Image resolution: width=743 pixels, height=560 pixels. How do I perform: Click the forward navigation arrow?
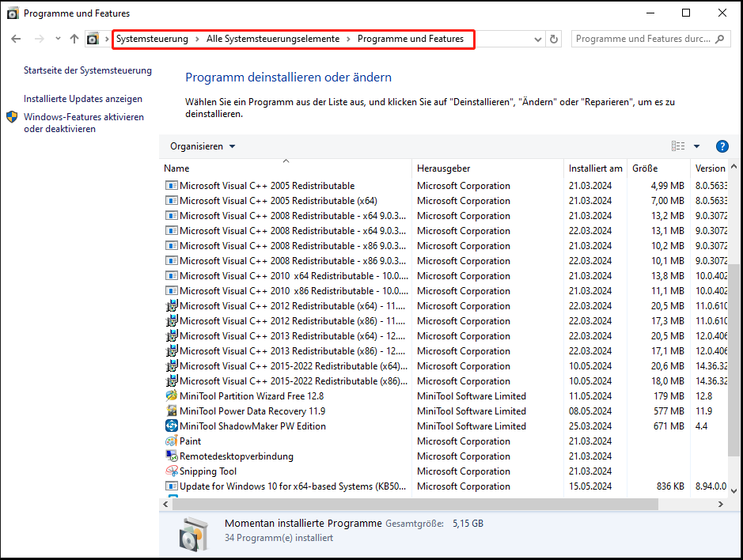click(x=40, y=39)
